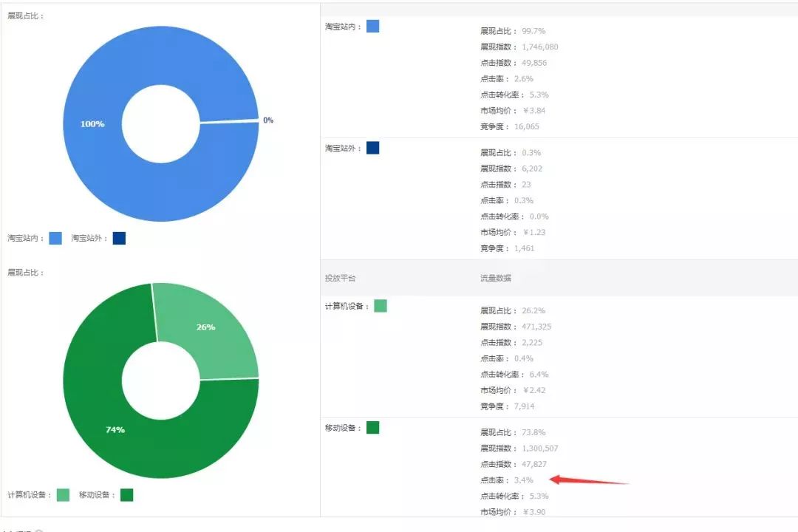Image resolution: width=798 pixels, height=532 pixels.
Task: Click the 点击指数 2,225 value
Action: click(x=532, y=343)
